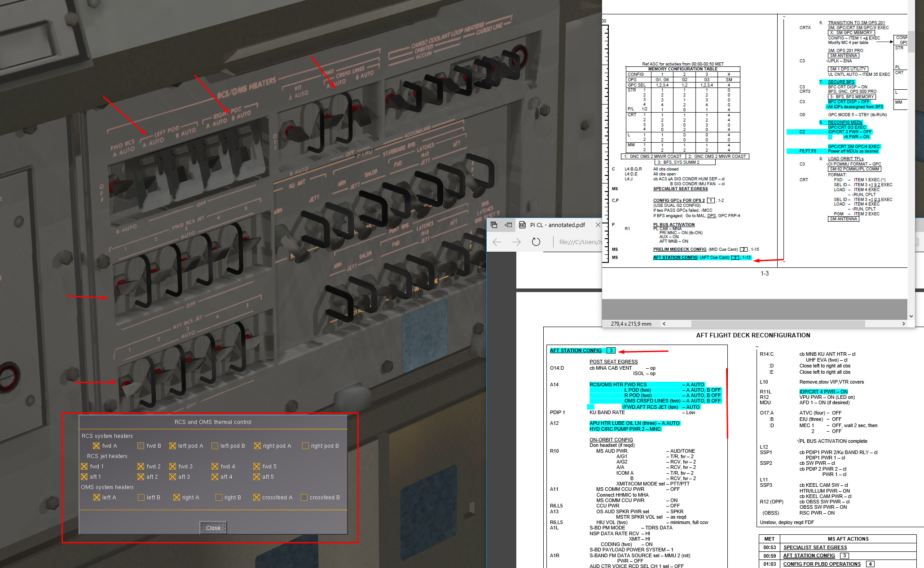Click the vertical scrollbar down arrow
This screenshot has height=568, width=924.
click(911, 316)
